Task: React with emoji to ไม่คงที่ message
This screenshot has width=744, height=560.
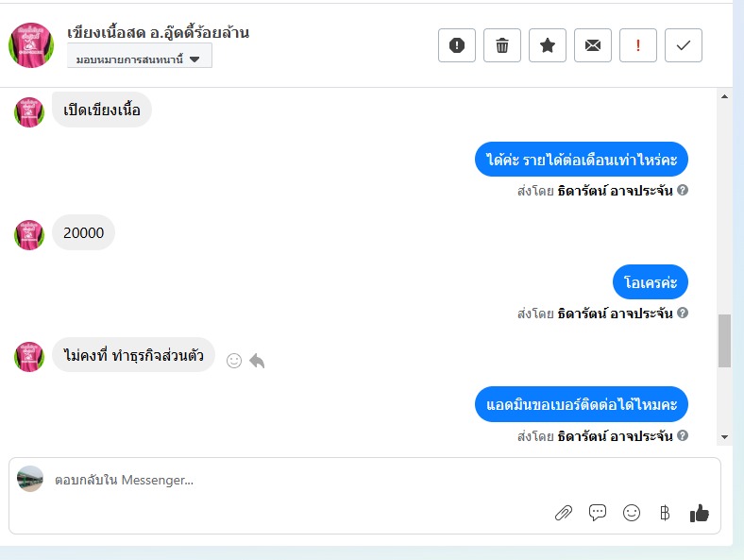Action: point(234,361)
